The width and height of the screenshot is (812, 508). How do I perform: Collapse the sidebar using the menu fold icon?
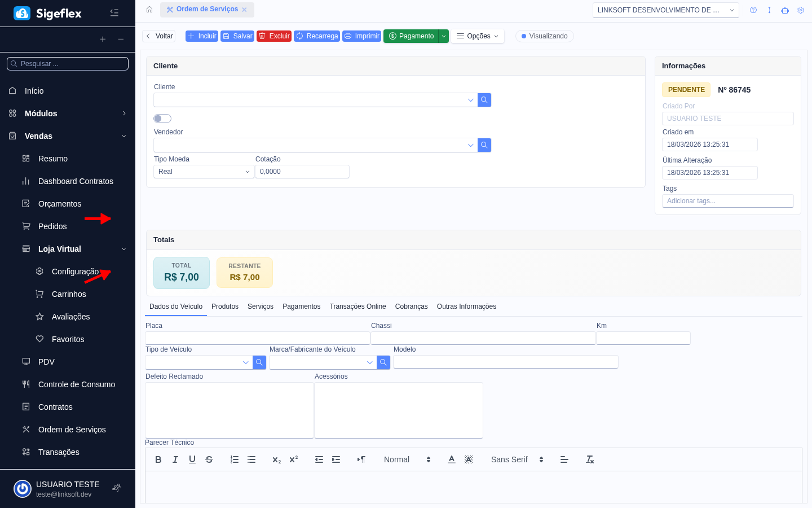point(114,13)
